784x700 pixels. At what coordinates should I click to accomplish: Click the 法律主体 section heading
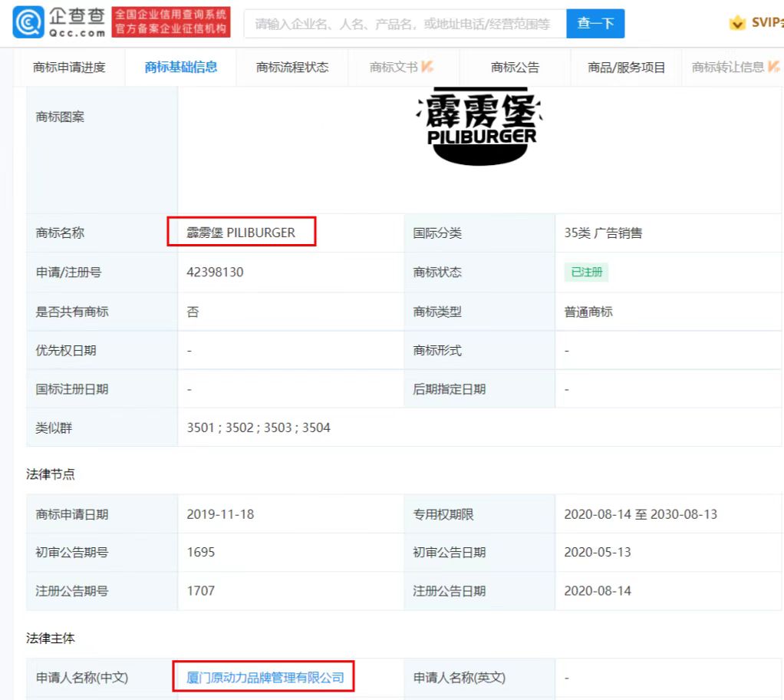(51, 639)
